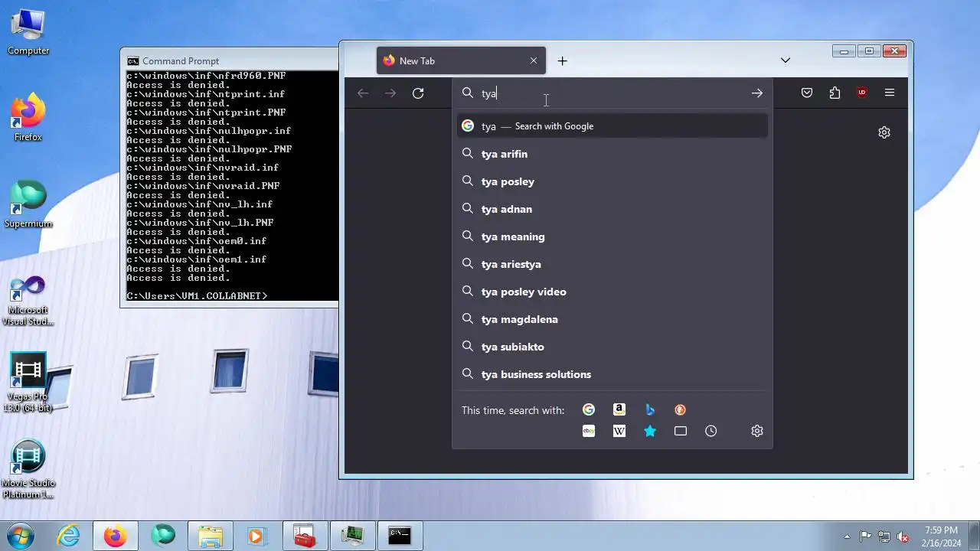Open the network tray icon

pos(884,536)
